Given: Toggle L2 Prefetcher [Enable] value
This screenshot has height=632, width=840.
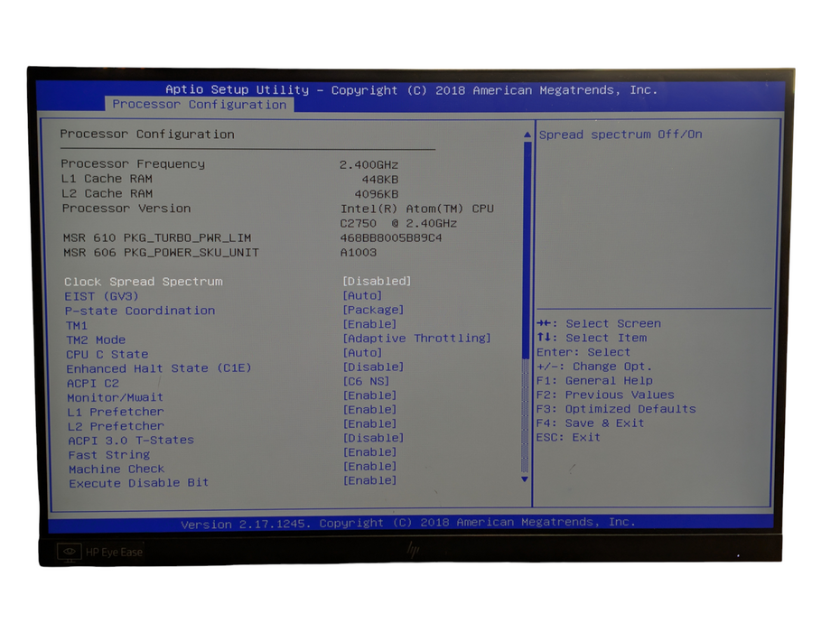Looking at the screenshot, I should [369, 423].
